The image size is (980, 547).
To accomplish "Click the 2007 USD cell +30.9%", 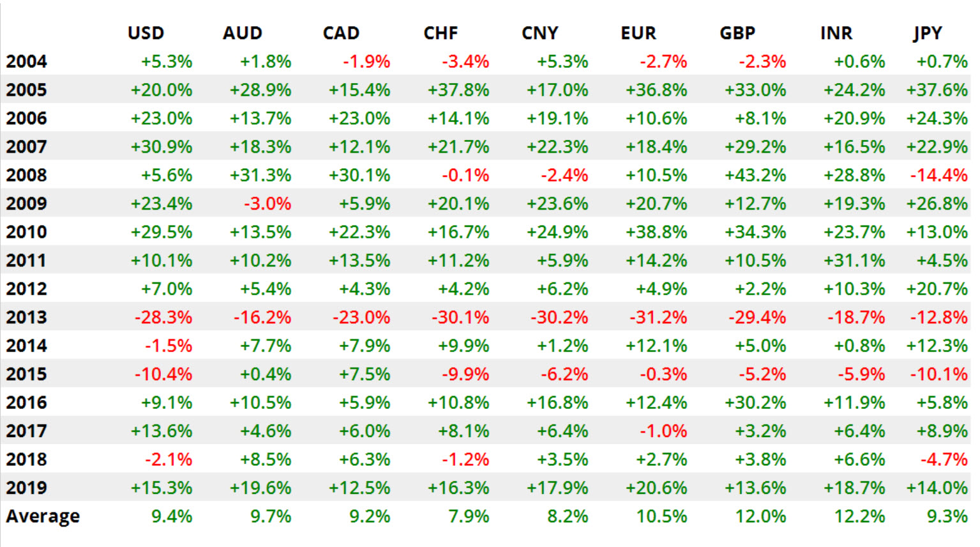I will [x=162, y=147].
